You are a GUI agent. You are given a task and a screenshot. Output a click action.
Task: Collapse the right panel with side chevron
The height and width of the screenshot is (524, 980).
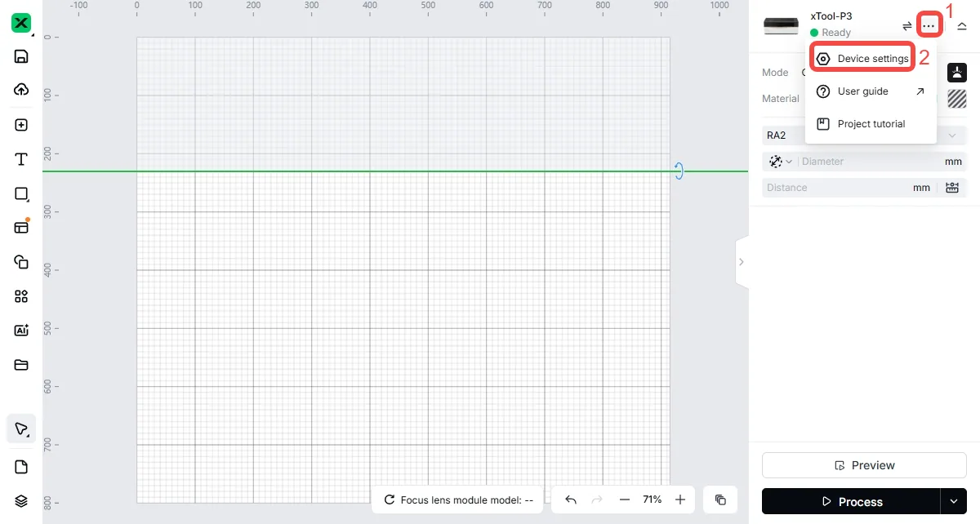point(742,262)
